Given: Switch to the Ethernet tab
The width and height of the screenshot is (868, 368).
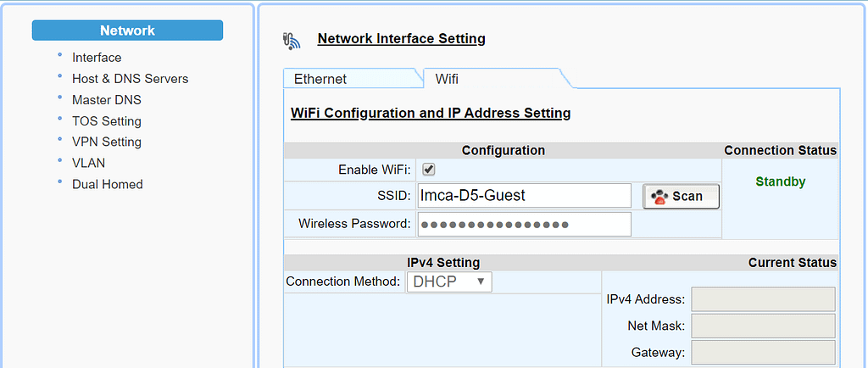Looking at the screenshot, I should pyautogui.click(x=320, y=79).
